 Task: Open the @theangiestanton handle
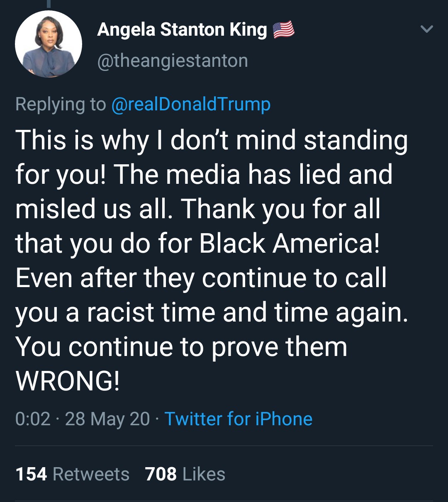pos(173,61)
